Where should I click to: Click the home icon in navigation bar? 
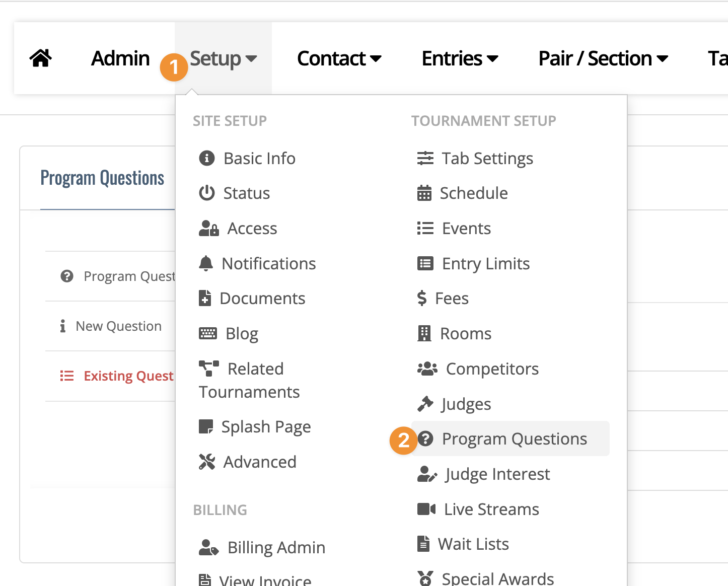[x=41, y=58]
